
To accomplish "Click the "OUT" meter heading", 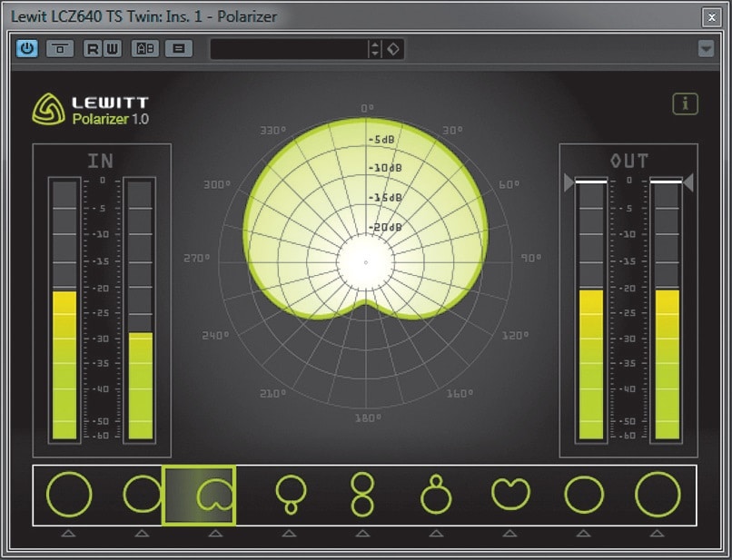I will coord(629,161).
